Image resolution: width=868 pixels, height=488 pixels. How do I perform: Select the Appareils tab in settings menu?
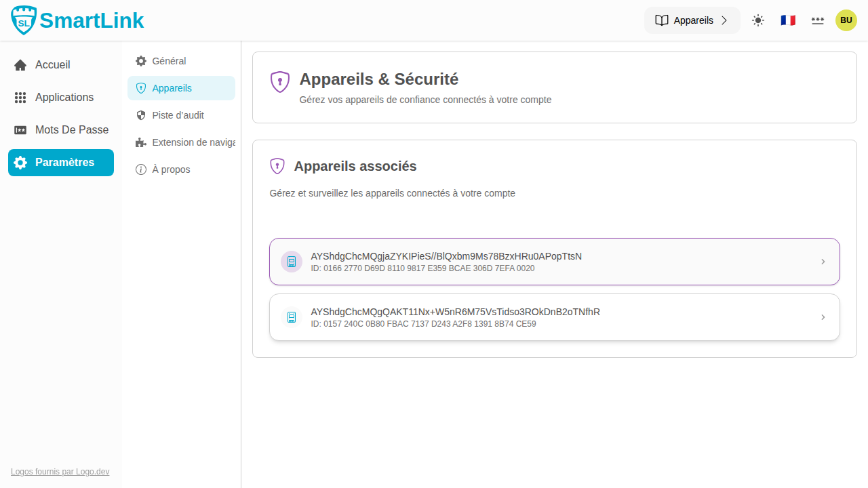click(x=172, y=88)
